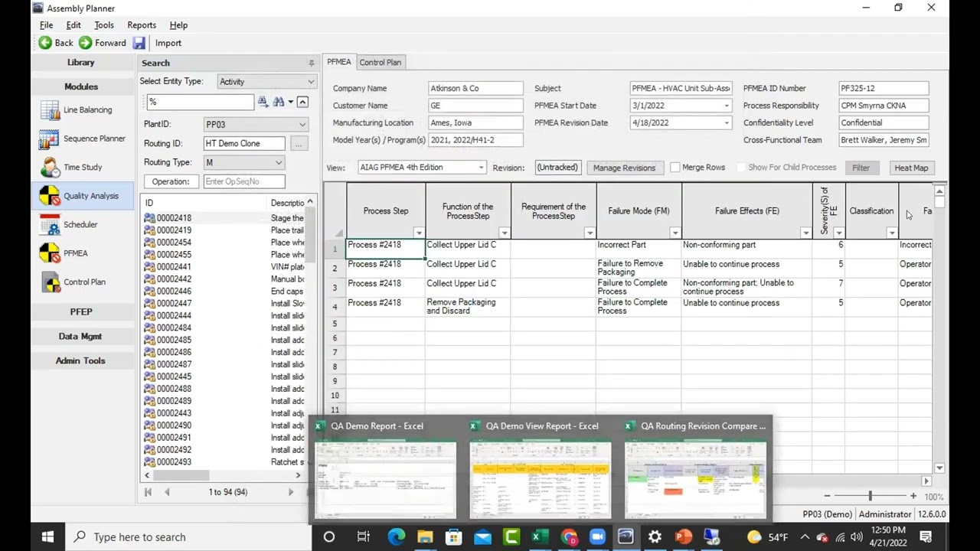Open the PFMEA module in sidebar
This screenshot has width=980, height=551.
64,253
